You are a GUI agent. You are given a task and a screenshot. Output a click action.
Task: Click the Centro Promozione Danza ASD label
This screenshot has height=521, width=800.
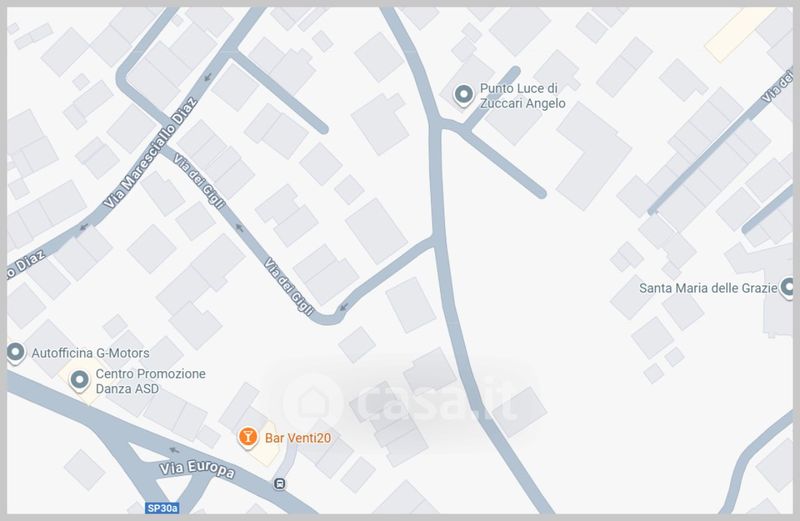[x=151, y=381]
